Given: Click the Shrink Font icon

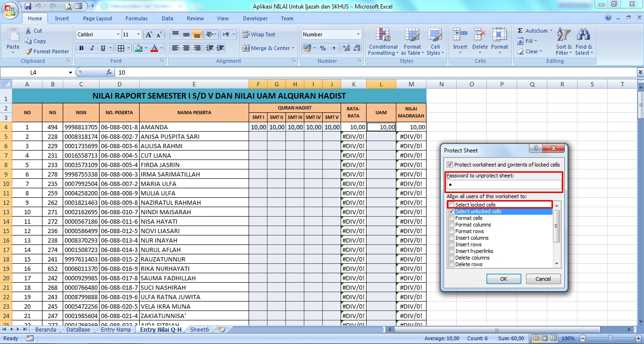Looking at the screenshot, I should pos(159,34).
